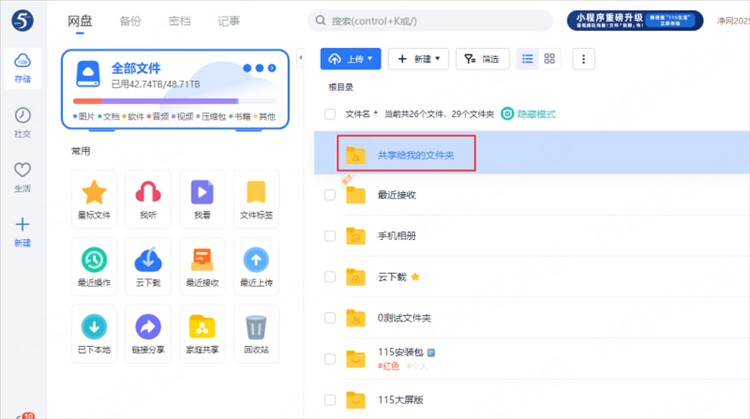The height and width of the screenshot is (419, 750).
Task: Open 最近接收 recently received shortcut tile
Action: 202,266
